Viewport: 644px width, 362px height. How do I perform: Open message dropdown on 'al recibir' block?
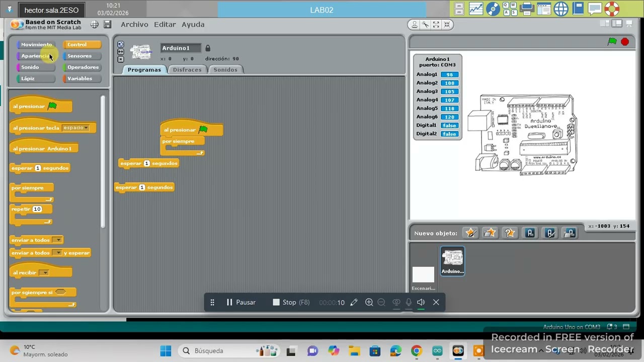point(44,273)
